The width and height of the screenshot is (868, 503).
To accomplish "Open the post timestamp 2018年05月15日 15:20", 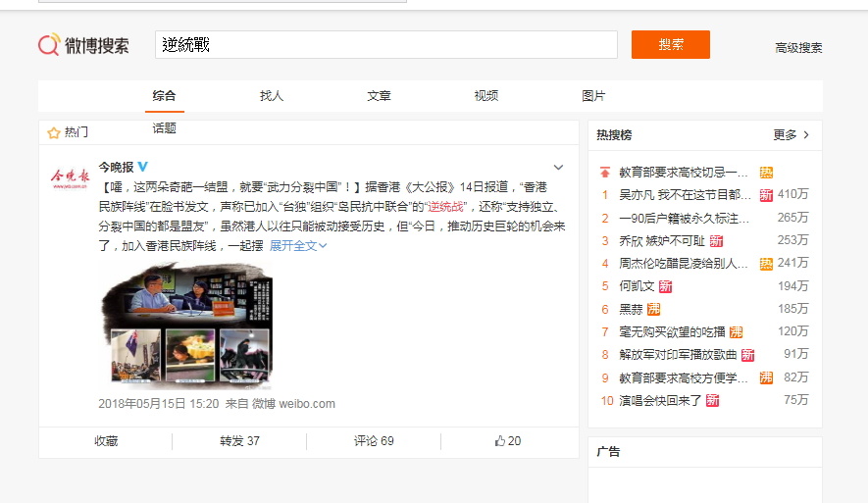I will pos(159,404).
